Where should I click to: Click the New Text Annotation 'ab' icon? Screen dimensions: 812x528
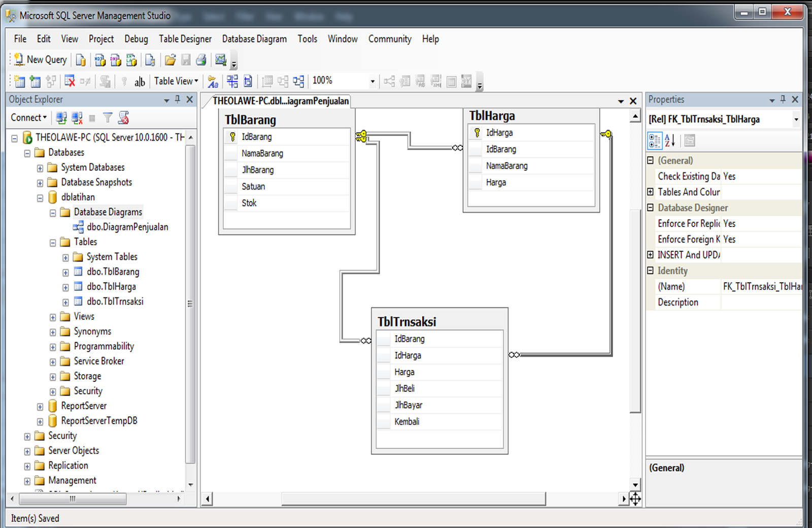tap(140, 81)
